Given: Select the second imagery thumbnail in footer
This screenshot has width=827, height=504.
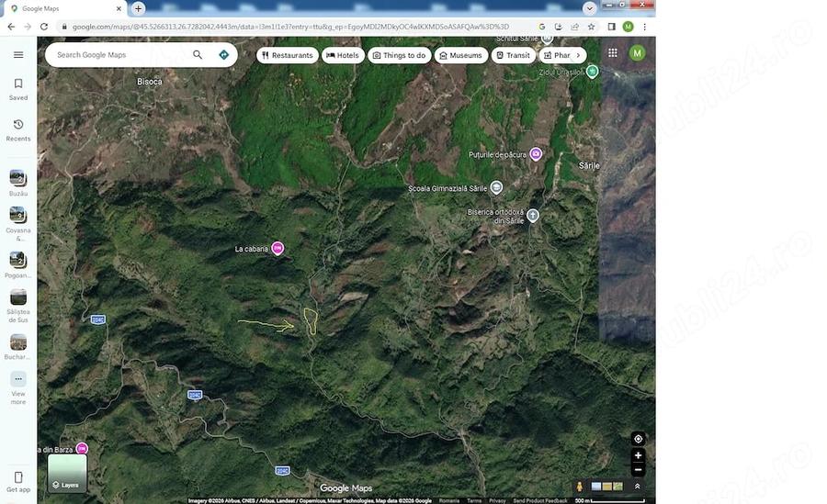Looking at the screenshot, I should tap(607, 486).
